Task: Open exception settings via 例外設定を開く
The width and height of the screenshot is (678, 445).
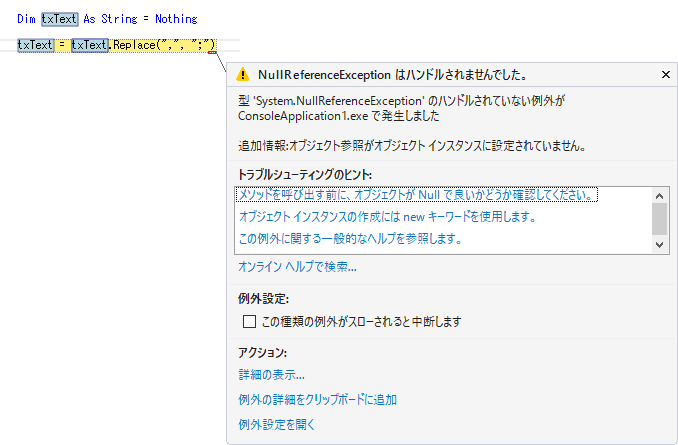Action: tap(277, 425)
